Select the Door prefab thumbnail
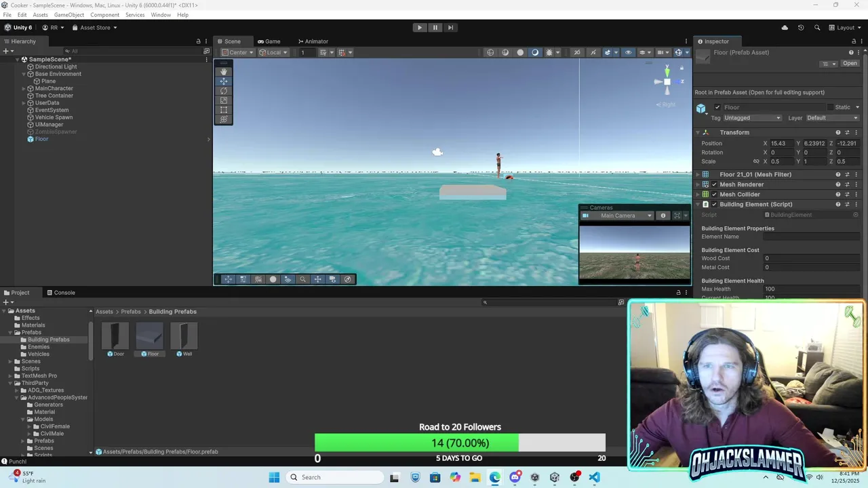The height and width of the screenshot is (488, 868). [x=115, y=335]
